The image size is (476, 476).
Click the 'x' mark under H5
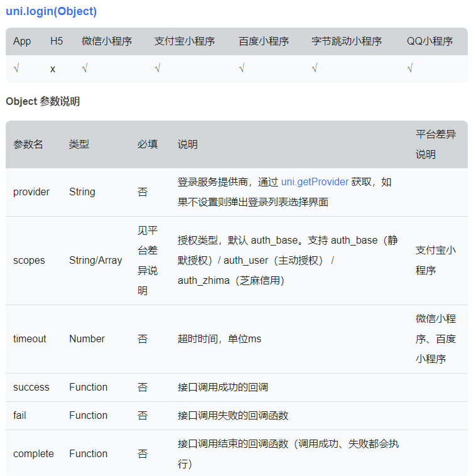pos(53,69)
